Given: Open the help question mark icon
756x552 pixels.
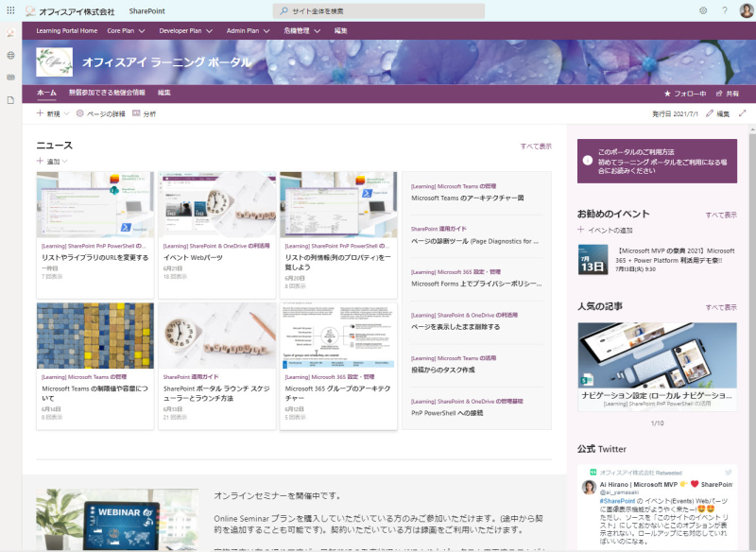Looking at the screenshot, I should [x=725, y=10].
